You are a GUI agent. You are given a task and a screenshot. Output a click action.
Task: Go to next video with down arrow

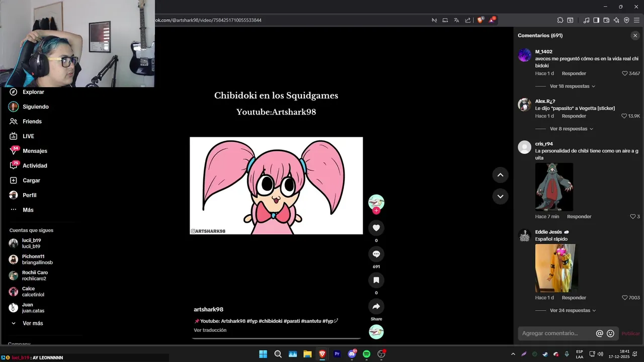coord(500,197)
